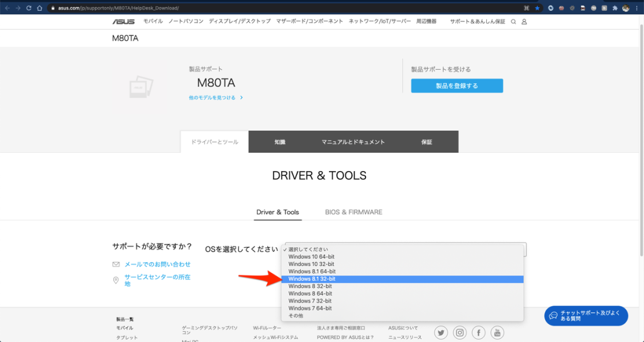This screenshot has width=644, height=342.
Task: Follow the 他のモデルを見つける link
Action: click(x=215, y=98)
